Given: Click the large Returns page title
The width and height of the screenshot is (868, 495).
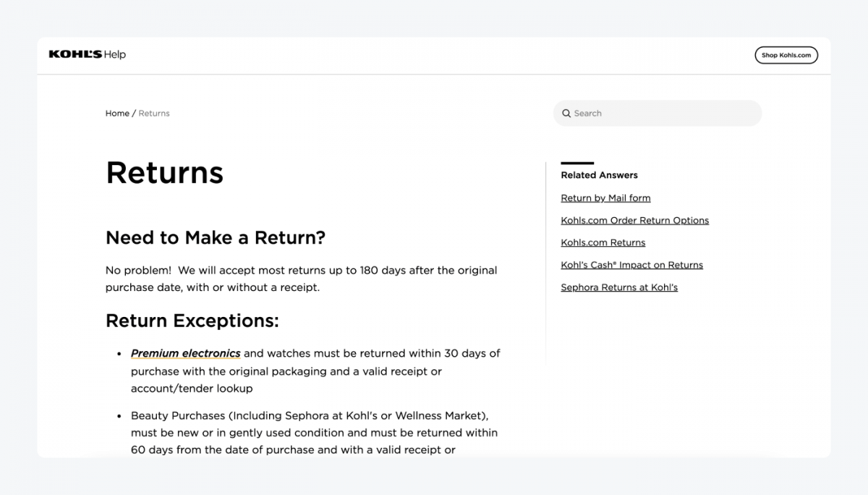Looking at the screenshot, I should coord(164,172).
